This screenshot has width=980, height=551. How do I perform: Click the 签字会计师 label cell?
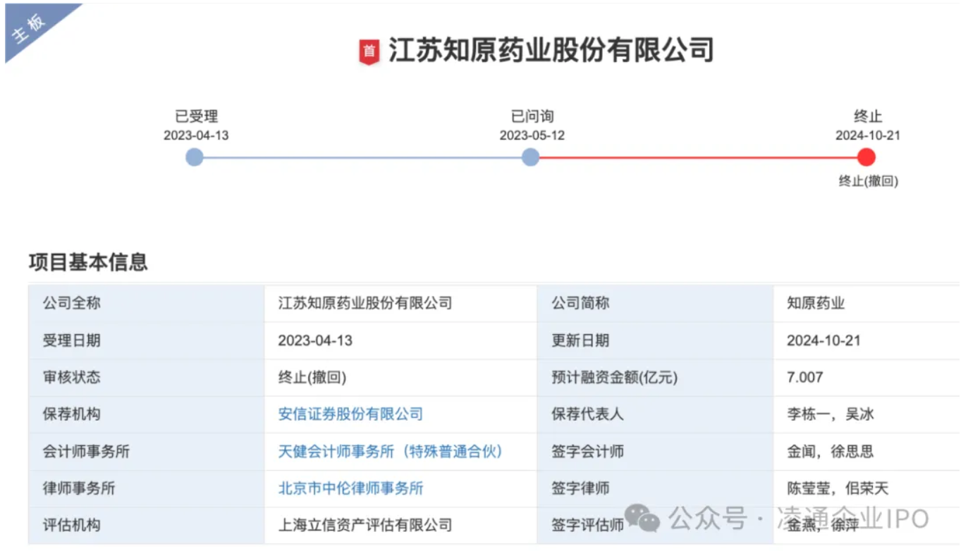[x=655, y=452]
